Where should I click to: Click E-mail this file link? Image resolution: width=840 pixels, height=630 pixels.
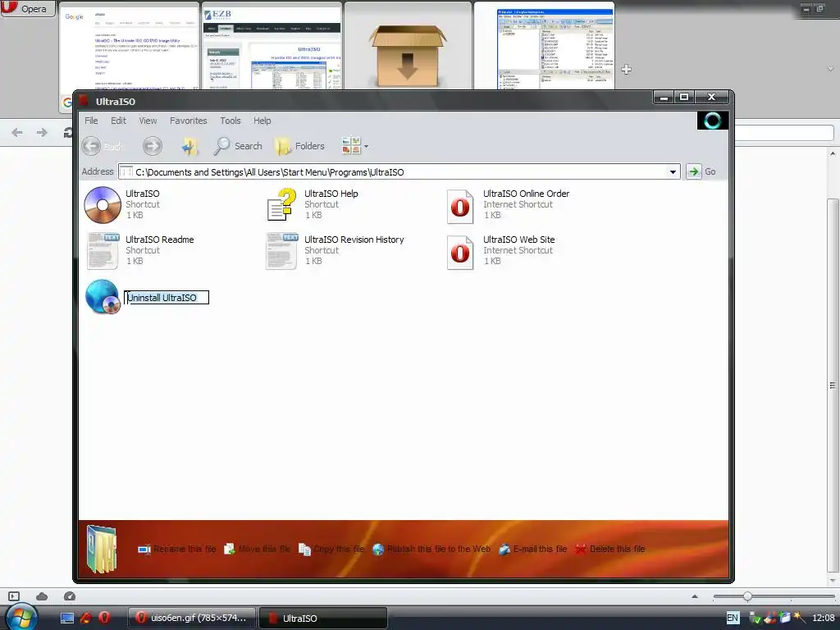point(533,549)
